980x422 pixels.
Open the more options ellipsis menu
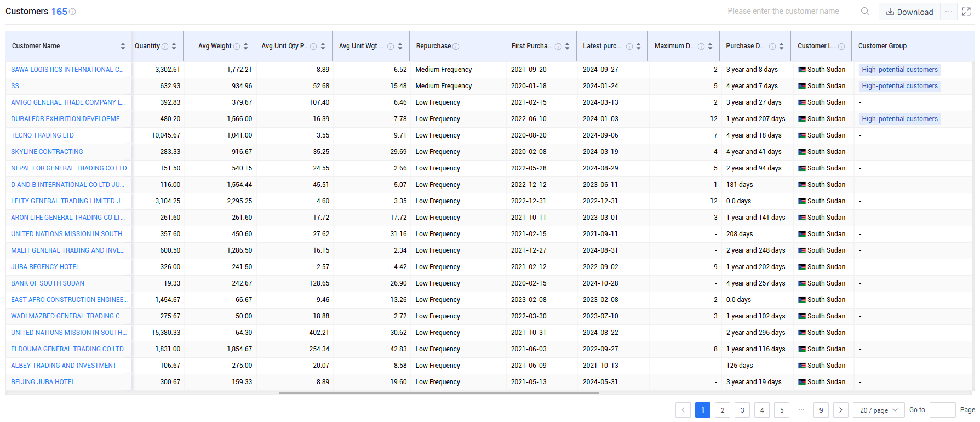click(949, 12)
